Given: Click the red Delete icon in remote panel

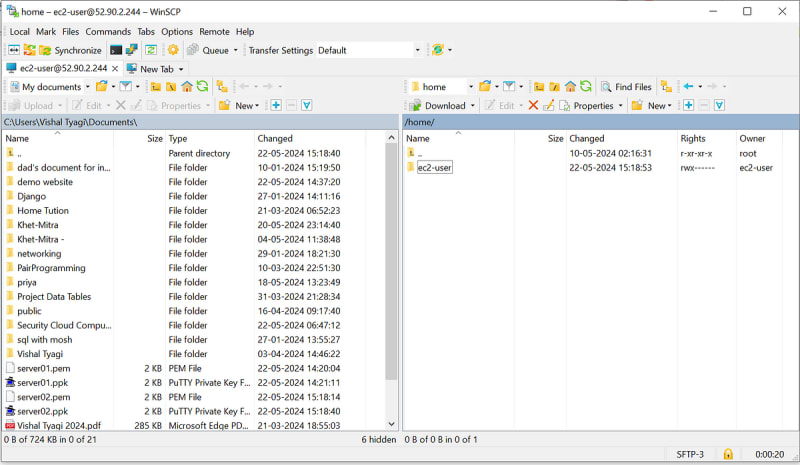Looking at the screenshot, I should 533,105.
